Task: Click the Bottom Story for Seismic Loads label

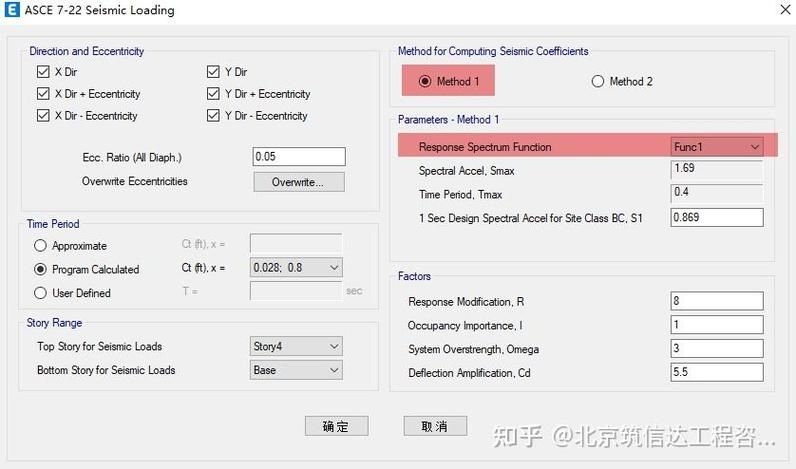Action: (106, 370)
